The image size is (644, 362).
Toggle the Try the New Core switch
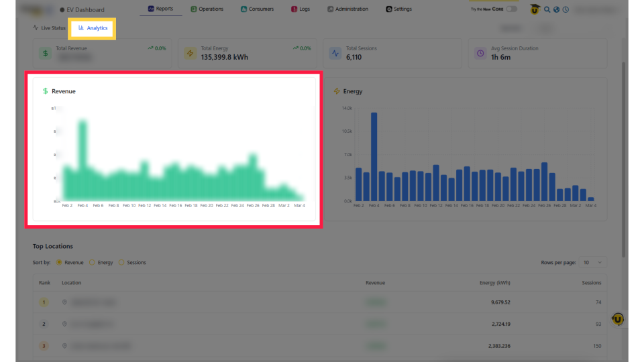(511, 9)
